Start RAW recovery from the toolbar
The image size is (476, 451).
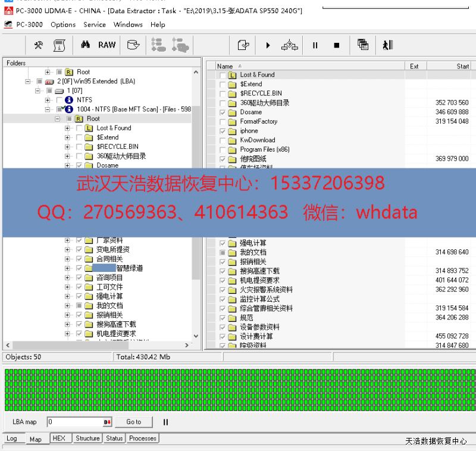click(x=107, y=45)
